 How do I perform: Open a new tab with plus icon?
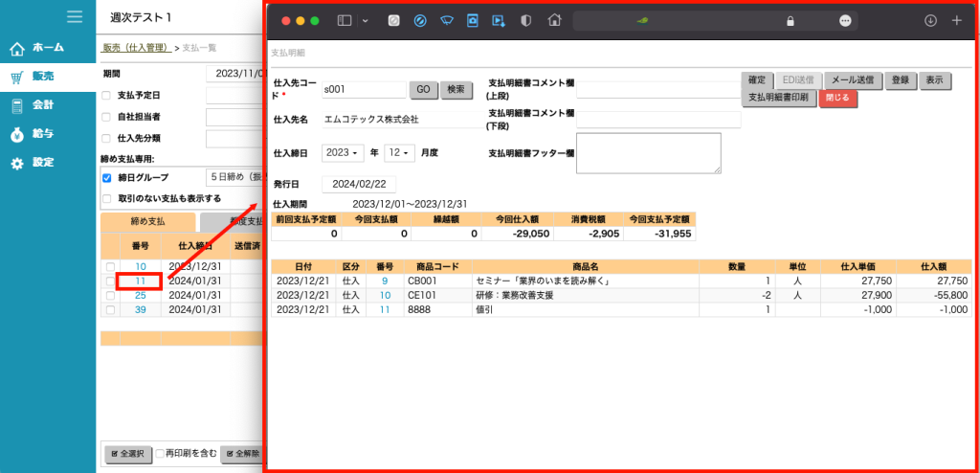(x=957, y=21)
